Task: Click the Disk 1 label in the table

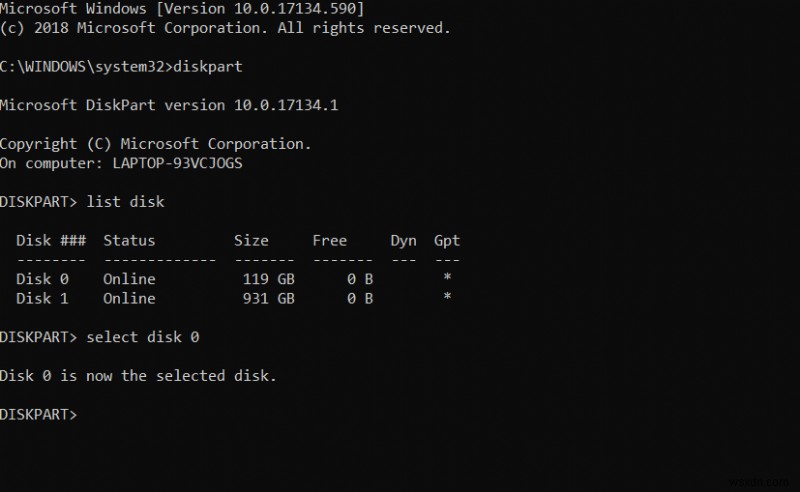Action: [42, 298]
